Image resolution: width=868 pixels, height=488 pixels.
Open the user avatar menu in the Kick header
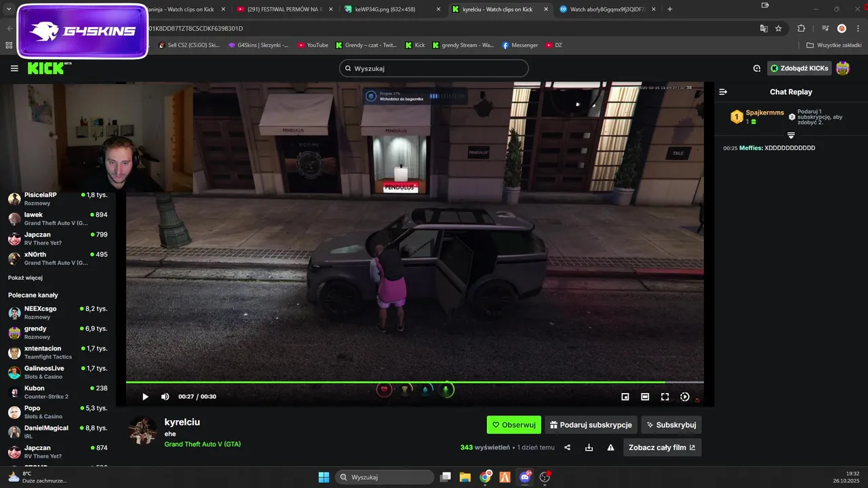click(x=842, y=68)
